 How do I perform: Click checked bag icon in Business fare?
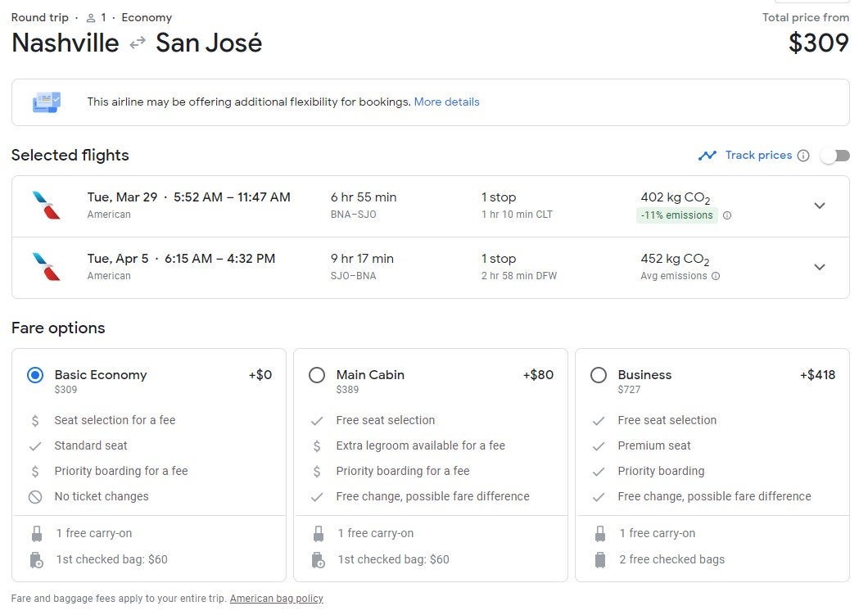599,560
